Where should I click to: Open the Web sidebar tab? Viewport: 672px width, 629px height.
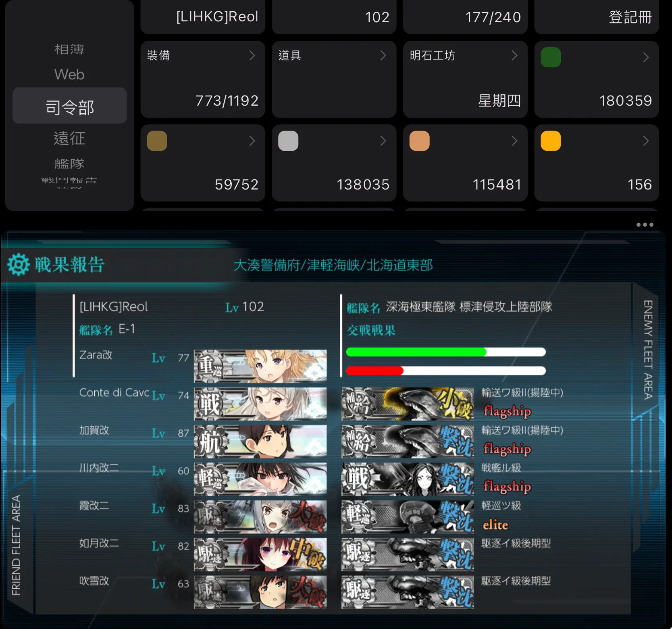coord(70,74)
